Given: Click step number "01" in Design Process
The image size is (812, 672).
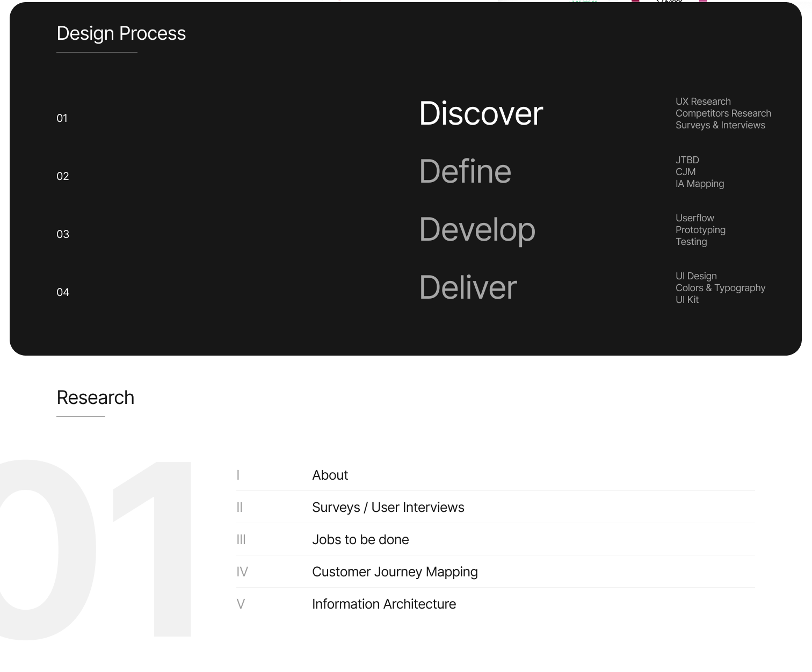Looking at the screenshot, I should pyautogui.click(x=63, y=118).
